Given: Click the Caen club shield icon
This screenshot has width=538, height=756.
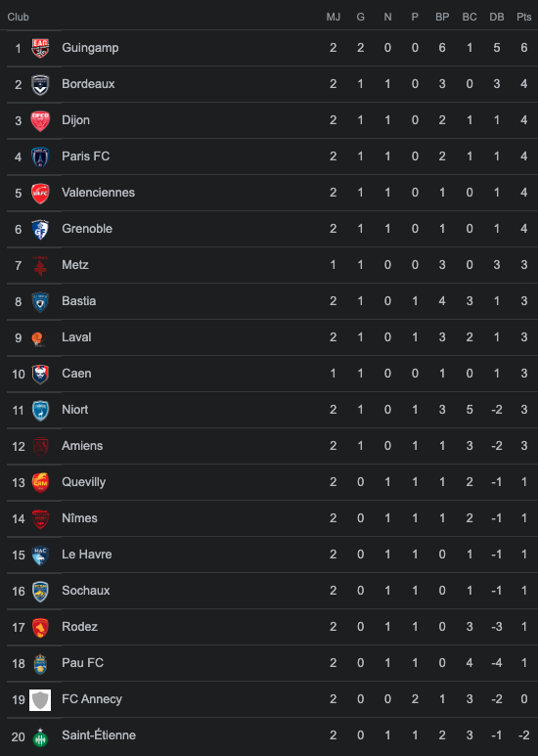Looking at the screenshot, I should (x=40, y=374).
